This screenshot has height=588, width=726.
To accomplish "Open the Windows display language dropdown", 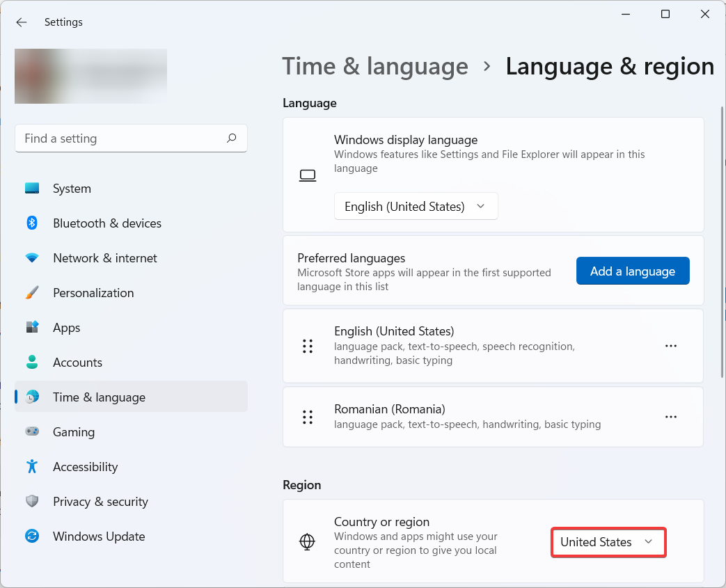I will [416, 207].
